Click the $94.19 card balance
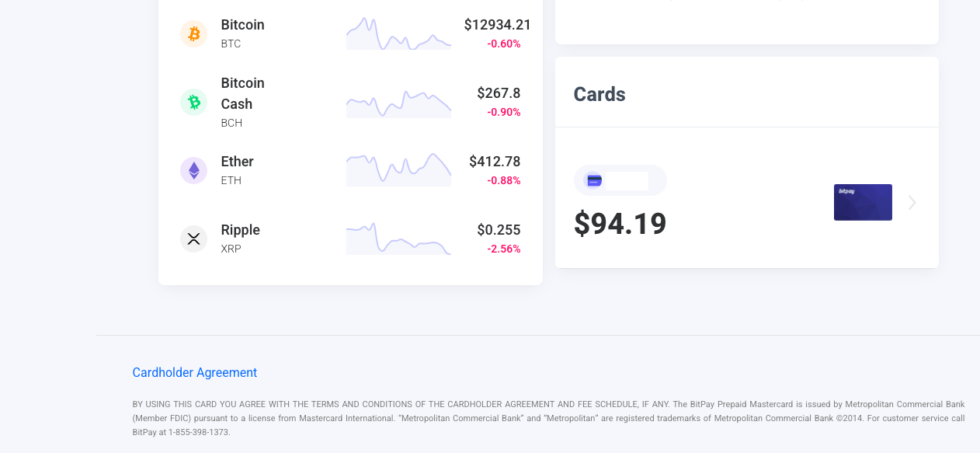Viewport: 980px width, 453px height. (620, 225)
